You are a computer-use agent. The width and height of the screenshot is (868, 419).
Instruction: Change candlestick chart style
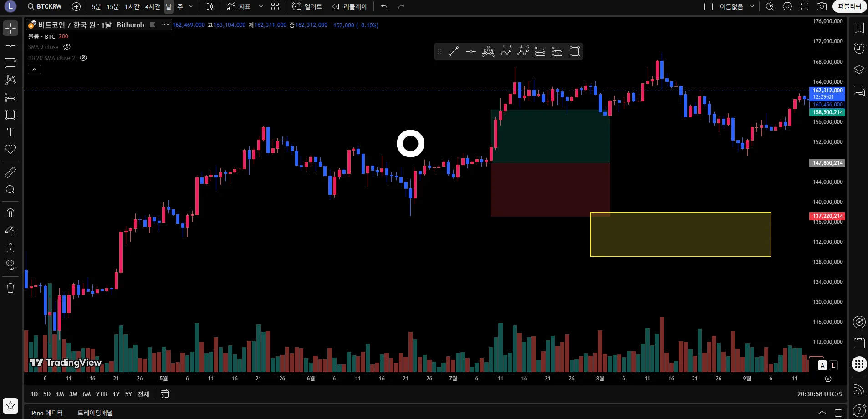pyautogui.click(x=209, y=6)
